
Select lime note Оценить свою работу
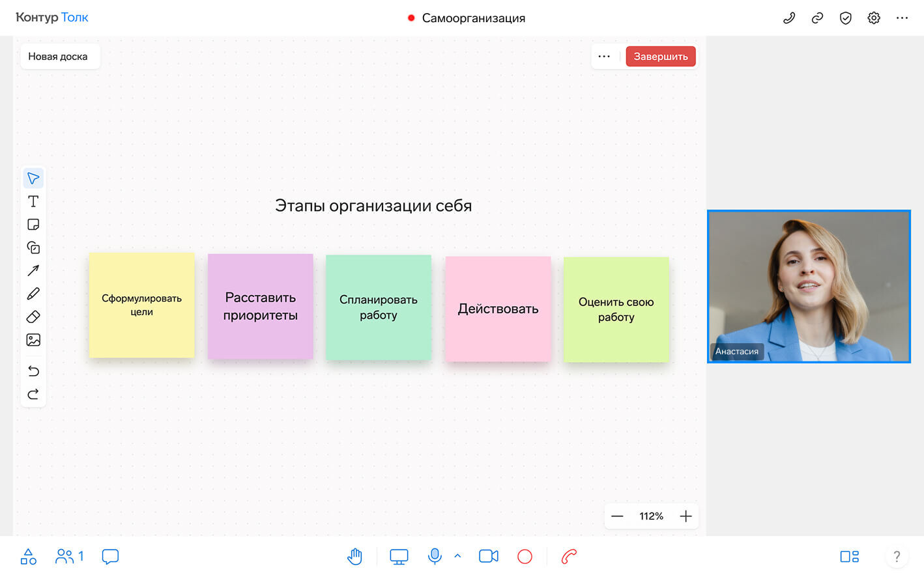(x=616, y=309)
